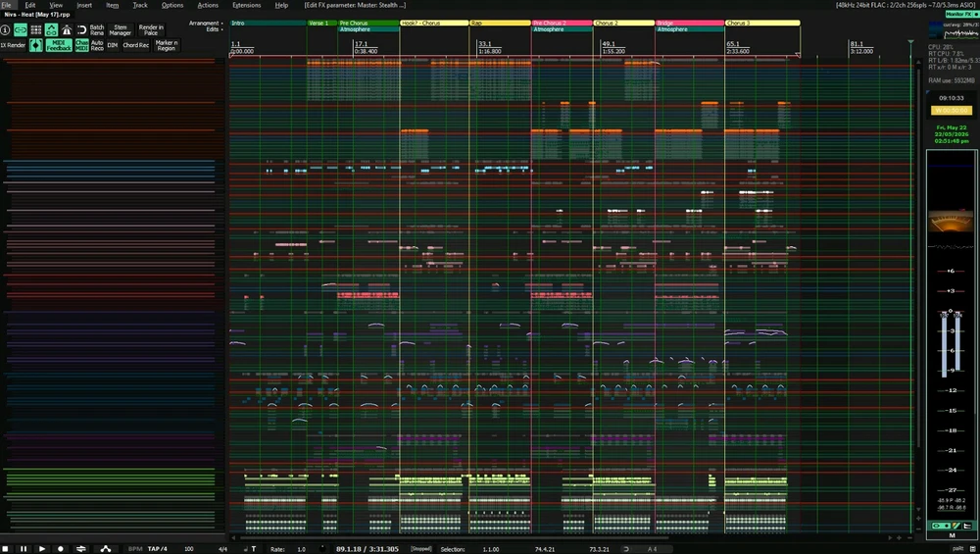The image size is (980, 554).
Task: Click the 1X Render button
Action: 13,45
